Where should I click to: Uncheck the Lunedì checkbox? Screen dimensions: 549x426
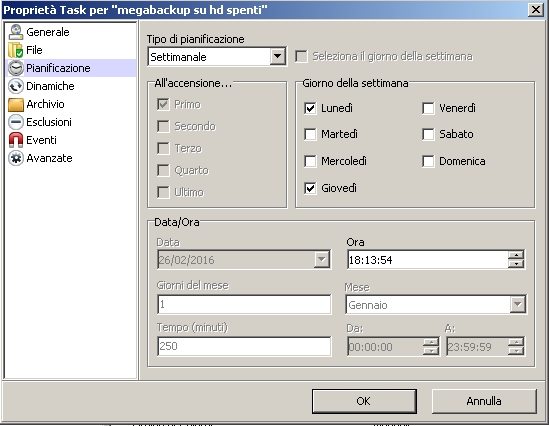point(310,108)
